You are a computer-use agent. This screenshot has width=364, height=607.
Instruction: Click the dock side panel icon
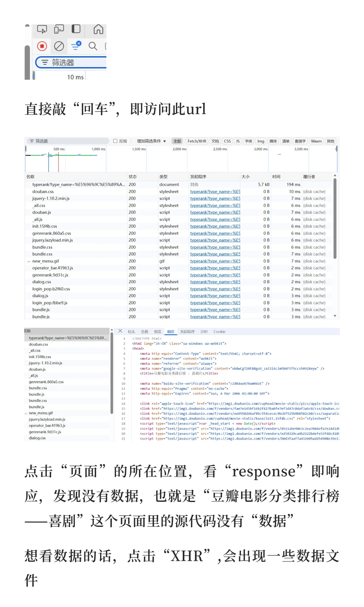coord(76,29)
